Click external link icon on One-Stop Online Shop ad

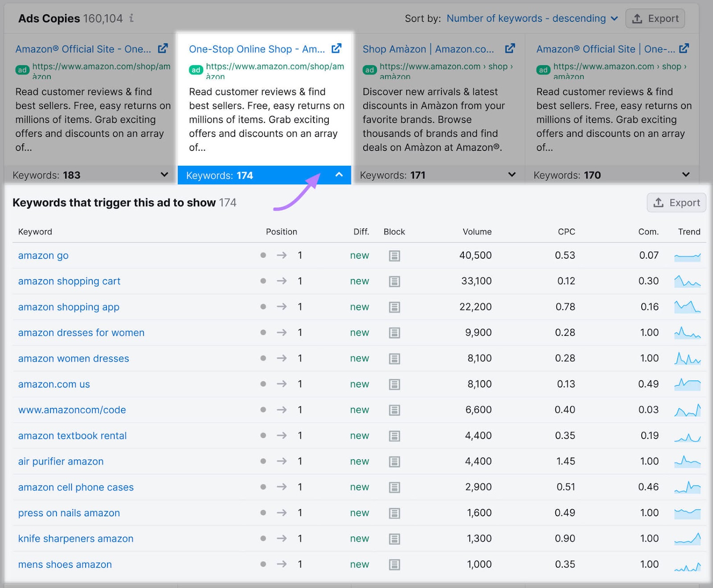[336, 48]
